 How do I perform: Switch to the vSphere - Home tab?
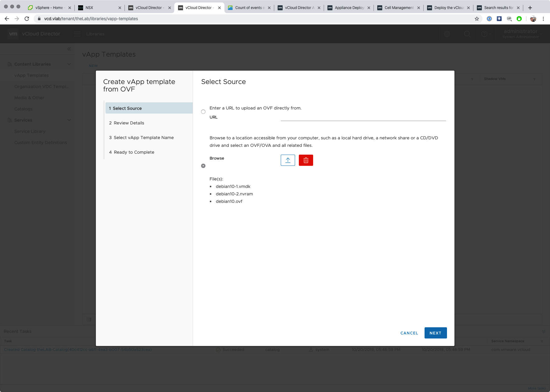tap(50, 8)
